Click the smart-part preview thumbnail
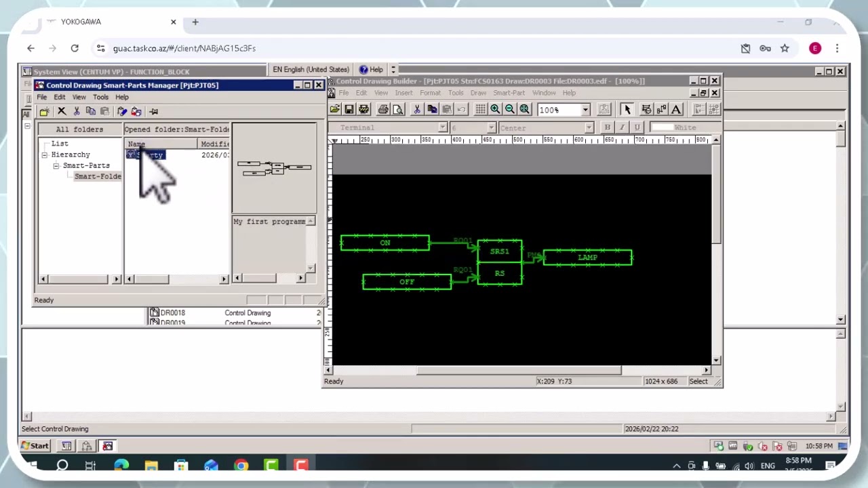Viewport: 868px width, 488px height. (x=274, y=167)
